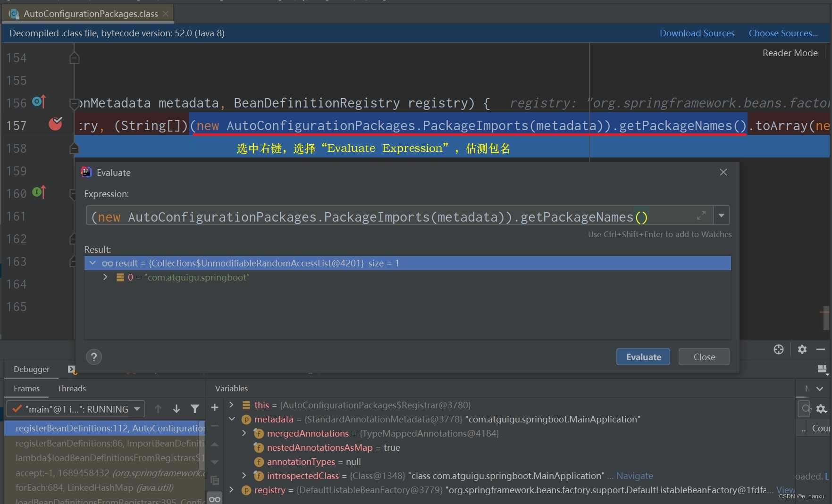This screenshot has width=832, height=504.
Task: Close the Evaluate dialog with X
Action: point(723,172)
